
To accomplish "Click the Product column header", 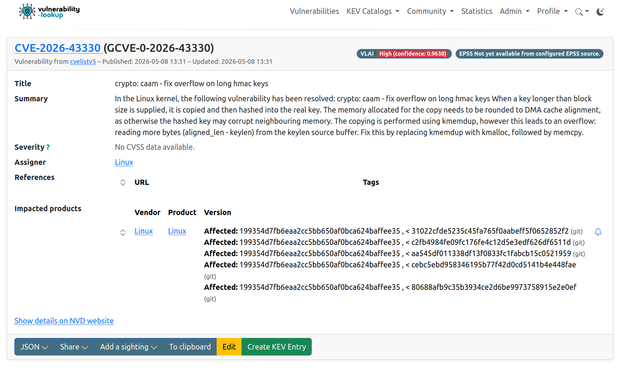I will (x=182, y=212).
